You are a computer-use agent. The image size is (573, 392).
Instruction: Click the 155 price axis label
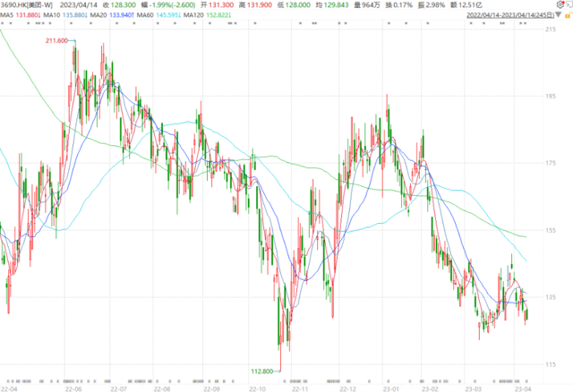pos(551,230)
